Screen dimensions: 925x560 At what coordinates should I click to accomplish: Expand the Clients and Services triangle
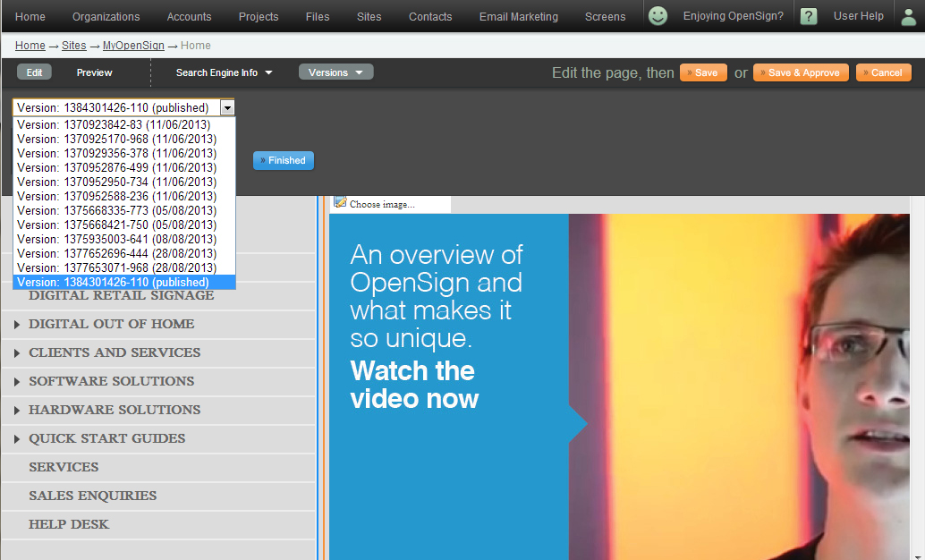[16, 352]
